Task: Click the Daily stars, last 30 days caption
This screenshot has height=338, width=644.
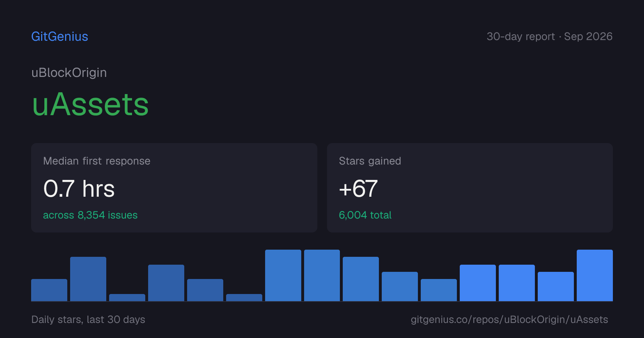Action: click(x=88, y=319)
